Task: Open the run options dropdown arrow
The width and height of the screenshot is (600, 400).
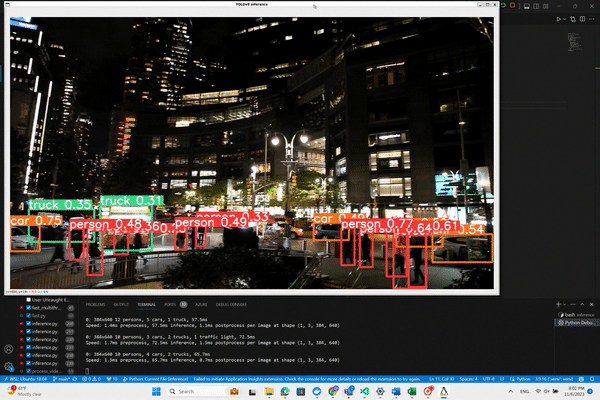Action: click(564, 19)
